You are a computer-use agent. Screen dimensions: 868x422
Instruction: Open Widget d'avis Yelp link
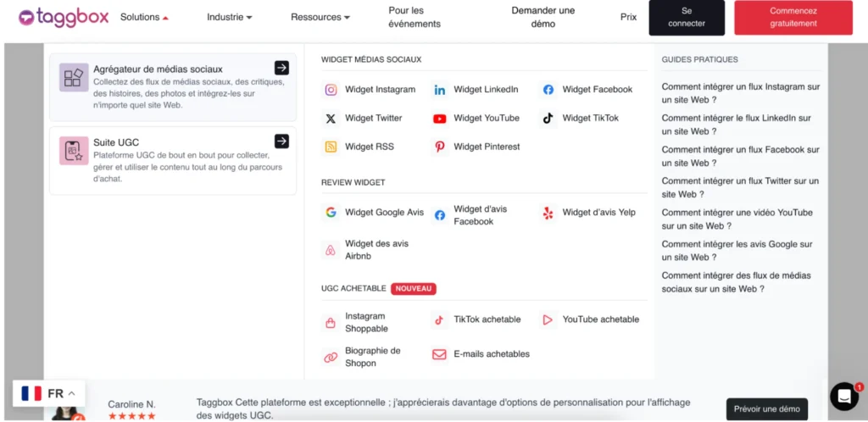(599, 213)
